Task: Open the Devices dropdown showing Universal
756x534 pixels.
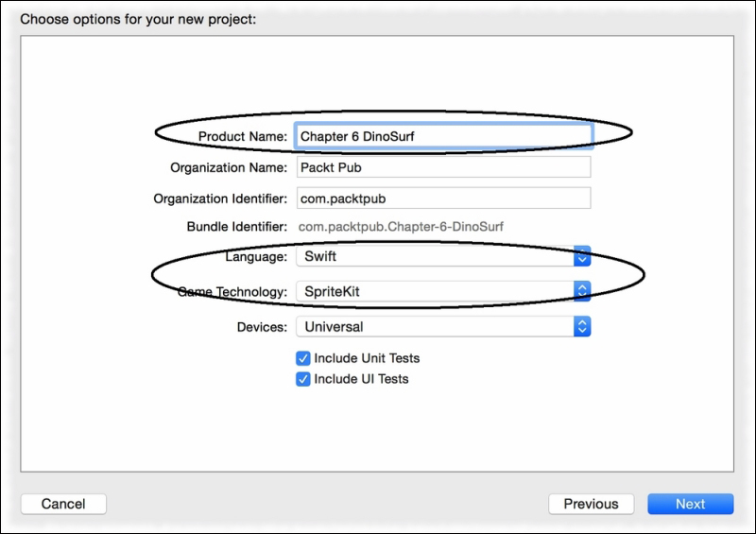Action: click(x=443, y=327)
